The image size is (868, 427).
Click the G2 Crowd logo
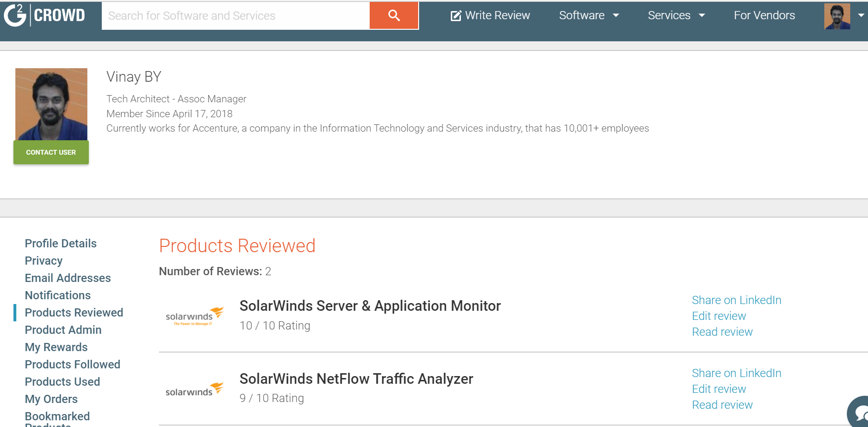tap(44, 15)
